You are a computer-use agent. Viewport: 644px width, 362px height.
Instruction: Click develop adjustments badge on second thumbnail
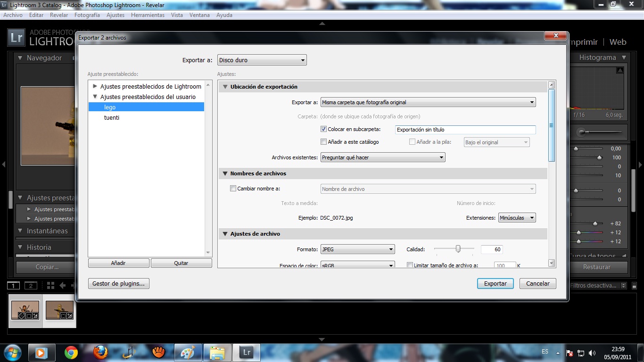70,316
